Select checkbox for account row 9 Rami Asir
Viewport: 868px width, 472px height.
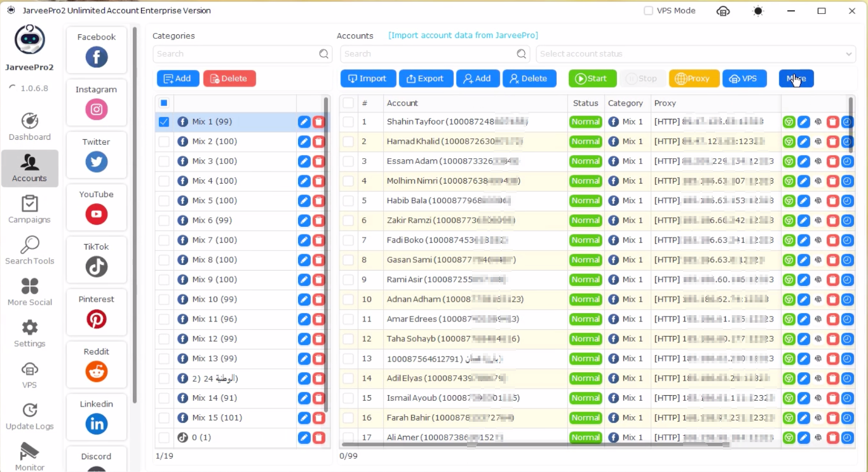pyautogui.click(x=348, y=280)
